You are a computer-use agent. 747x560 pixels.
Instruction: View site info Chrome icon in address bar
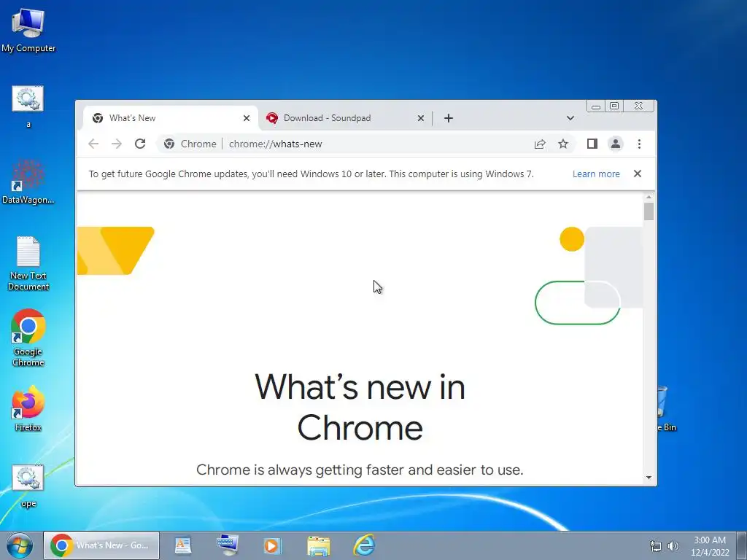[169, 144]
